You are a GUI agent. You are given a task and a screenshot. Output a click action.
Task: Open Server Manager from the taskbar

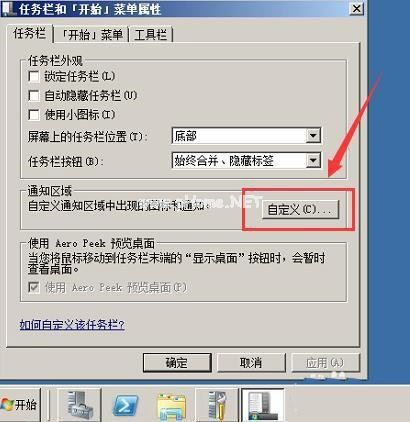pyautogui.click(x=79, y=405)
